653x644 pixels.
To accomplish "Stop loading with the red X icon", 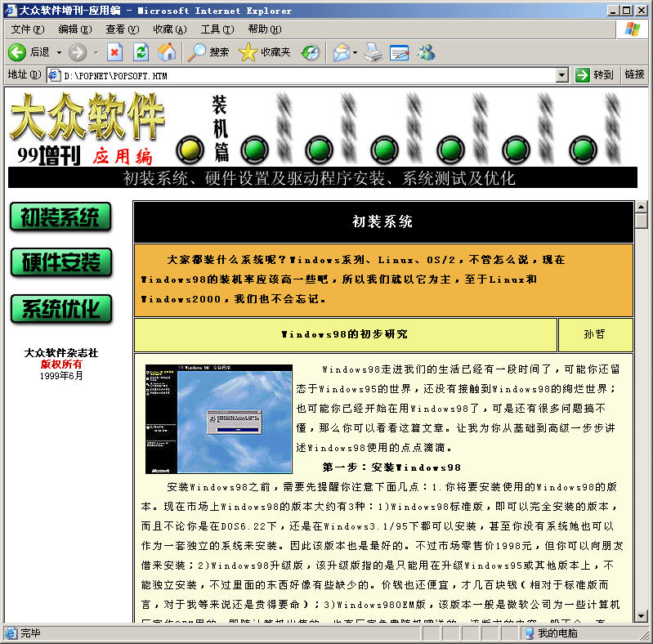I will 114,52.
